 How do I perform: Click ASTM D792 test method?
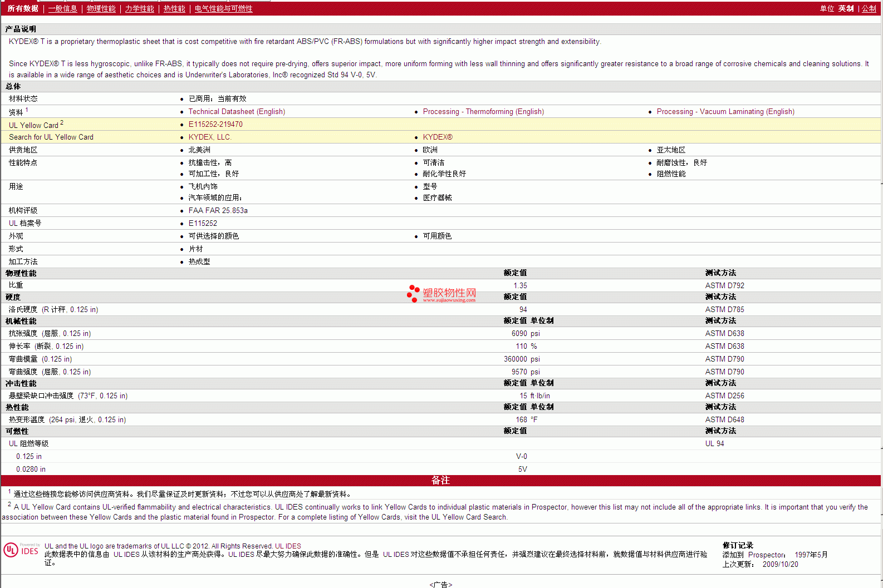click(725, 286)
